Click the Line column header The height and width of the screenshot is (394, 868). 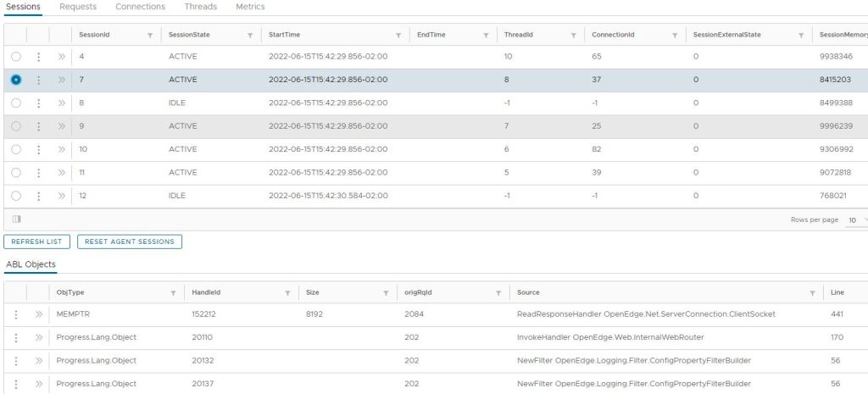coord(837,292)
